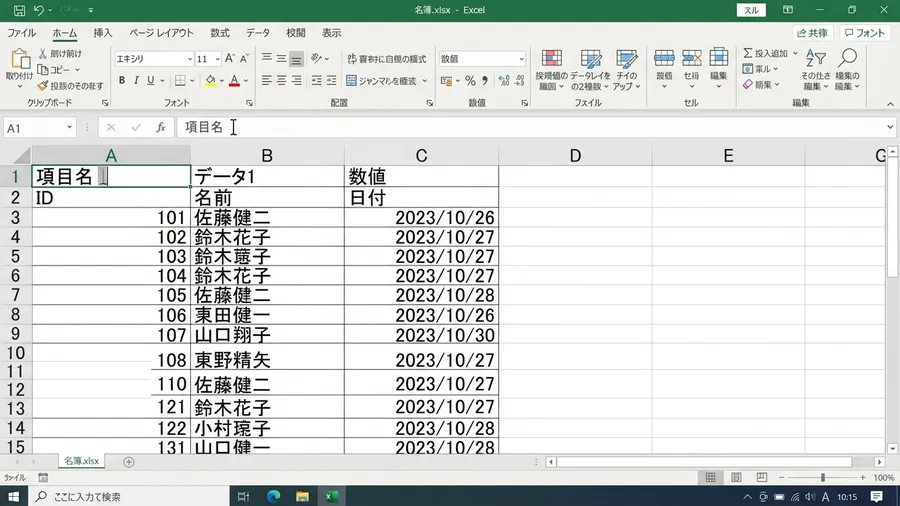Toggle Italic formatting

tap(136, 80)
